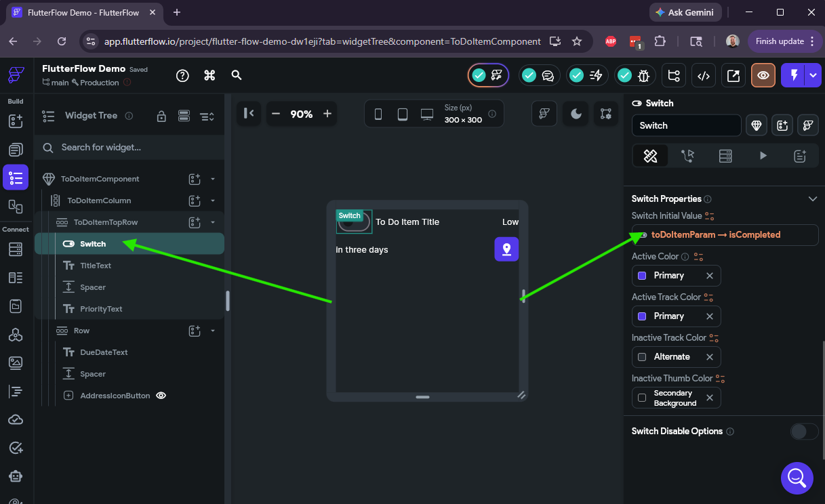The width and height of the screenshot is (825, 504).
Task: Click the search icon in the top bar
Action: [237, 75]
